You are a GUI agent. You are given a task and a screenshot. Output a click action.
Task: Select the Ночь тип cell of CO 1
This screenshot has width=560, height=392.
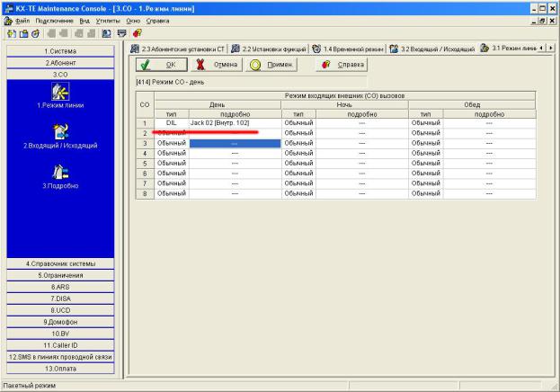tap(298, 123)
